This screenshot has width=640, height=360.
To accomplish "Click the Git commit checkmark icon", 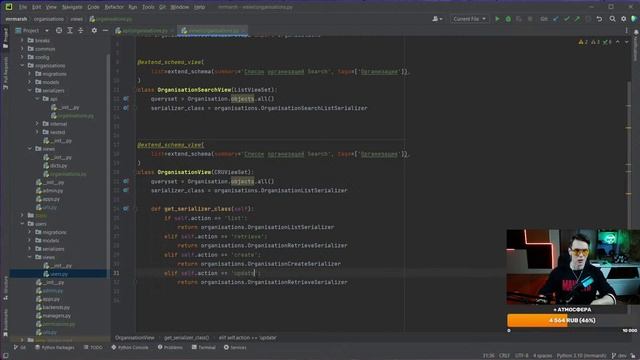I will coord(567,19).
